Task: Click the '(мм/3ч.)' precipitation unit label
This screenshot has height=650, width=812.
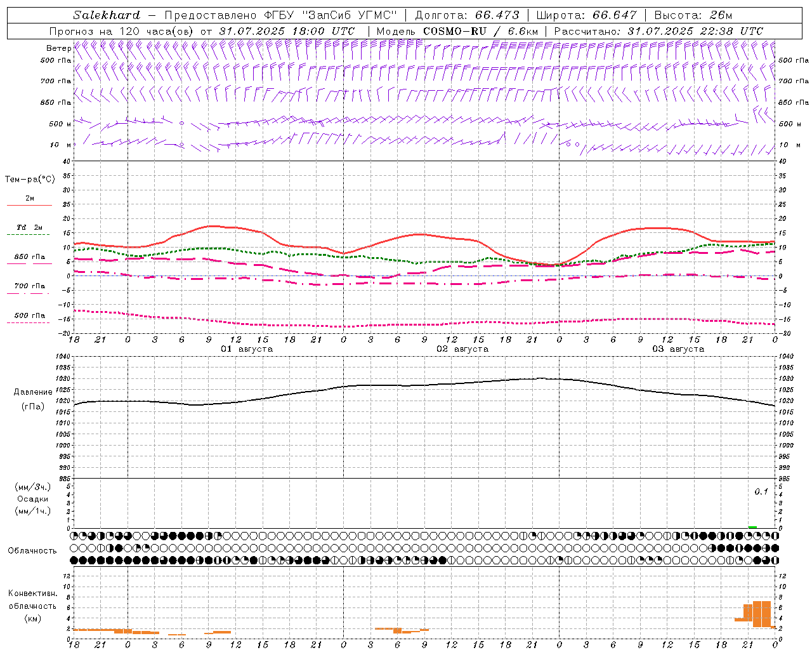Action: point(33,487)
